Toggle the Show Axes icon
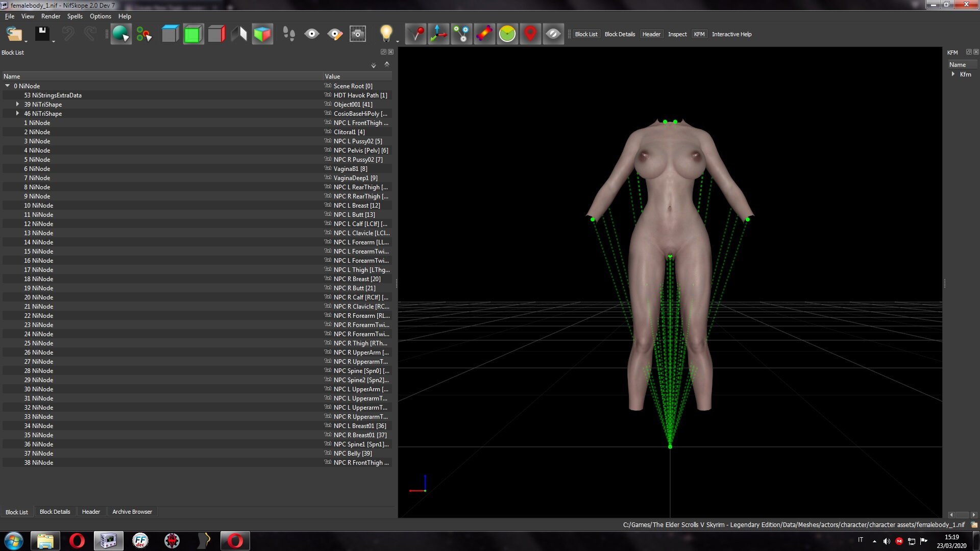This screenshot has width=980, height=551. (438, 34)
